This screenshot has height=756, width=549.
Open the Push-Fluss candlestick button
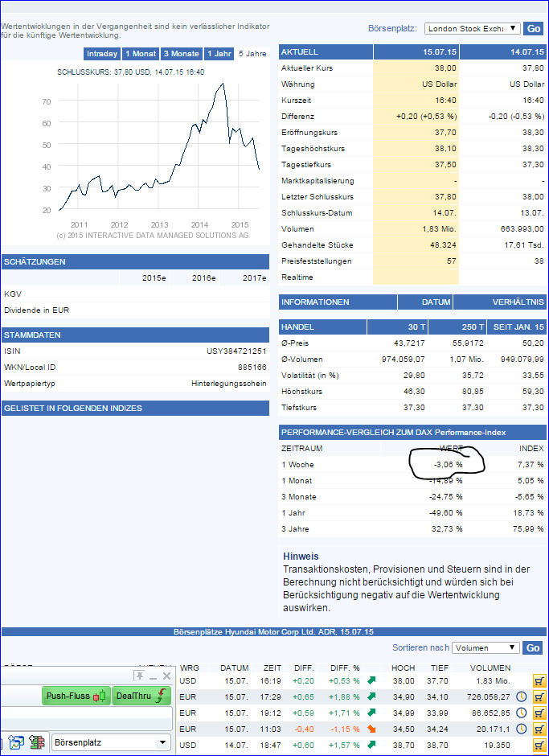76,696
